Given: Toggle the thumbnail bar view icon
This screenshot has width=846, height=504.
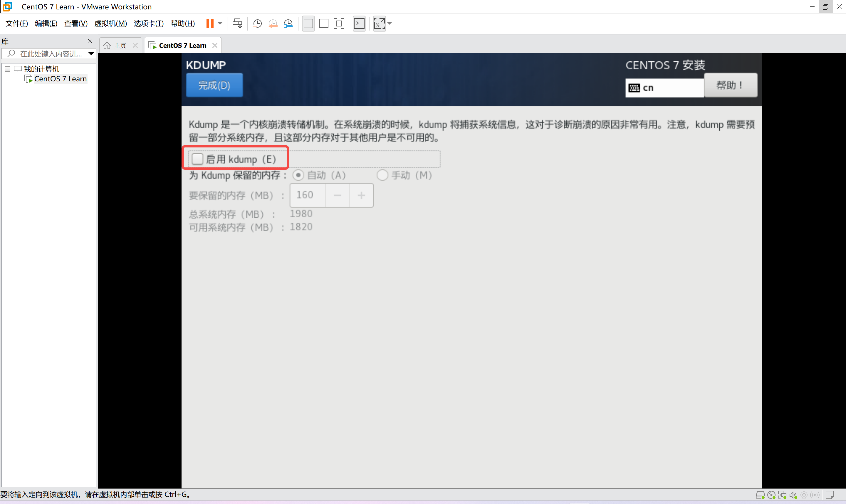Looking at the screenshot, I should coord(324,23).
